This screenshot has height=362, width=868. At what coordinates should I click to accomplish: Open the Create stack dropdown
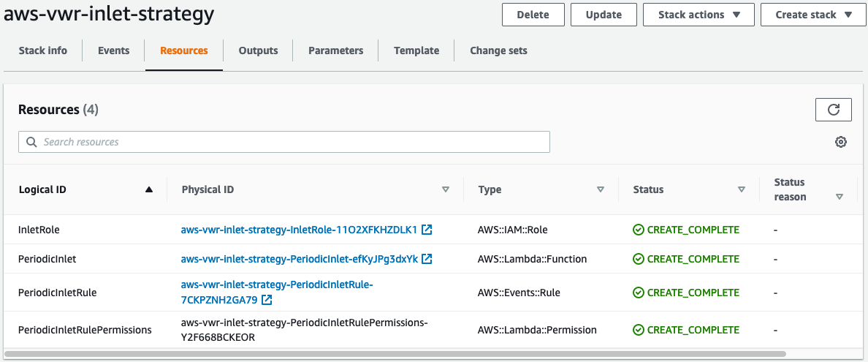tap(812, 15)
